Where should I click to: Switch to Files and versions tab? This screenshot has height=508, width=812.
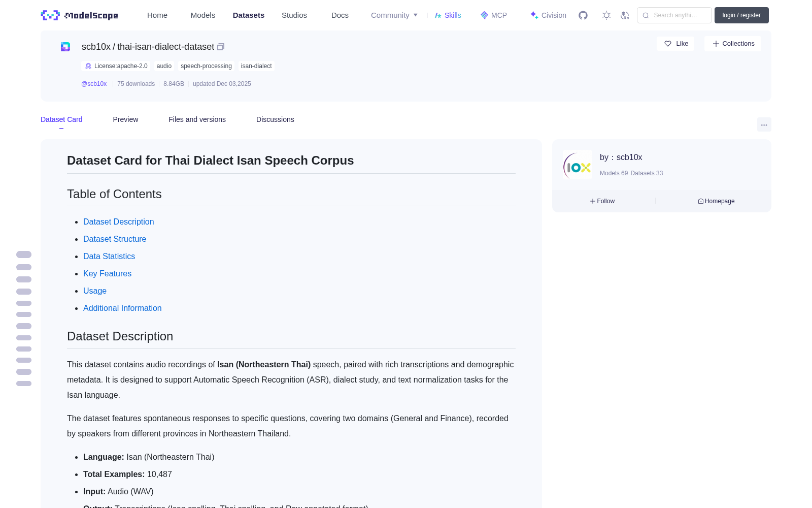pyautogui.click(x=197, y=119)
